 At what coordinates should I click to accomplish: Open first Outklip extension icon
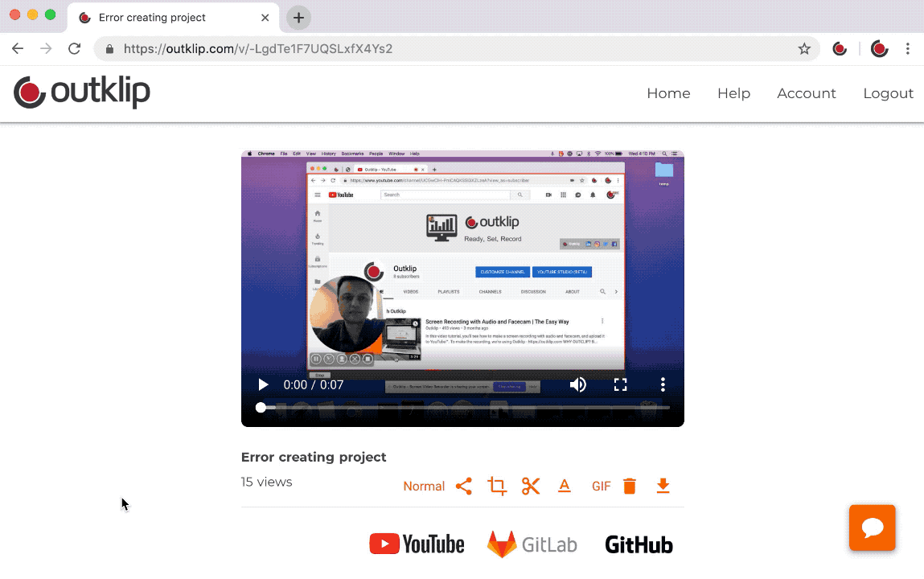click(840, 49)
